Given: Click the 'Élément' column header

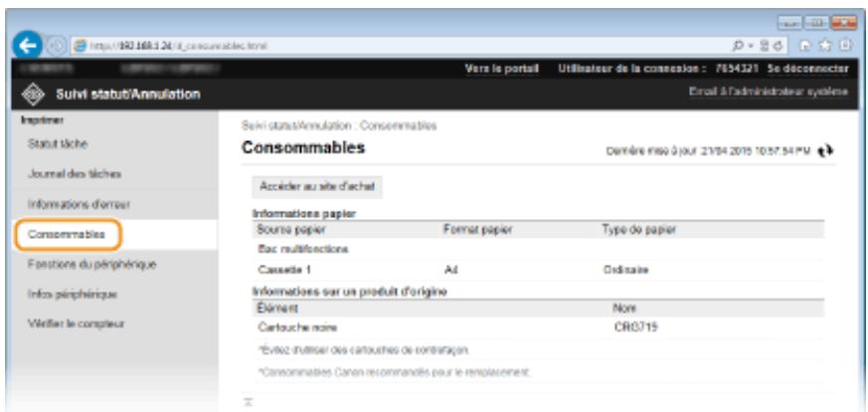Looking at the screenshot, I should (x=277, y=308).
